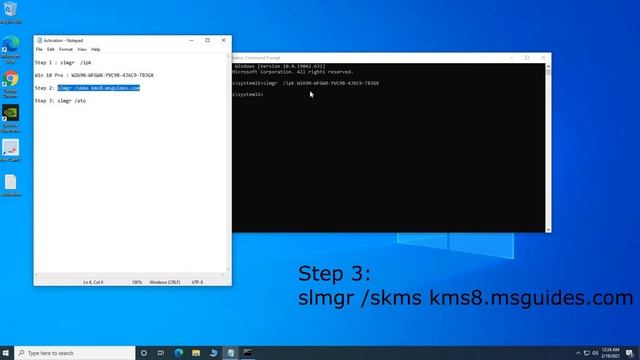The width and height of the screenshot is (640, 360).
Task: Click the 'Step 3: slmgr /ato' line
Action: click(x=60, y=101)
